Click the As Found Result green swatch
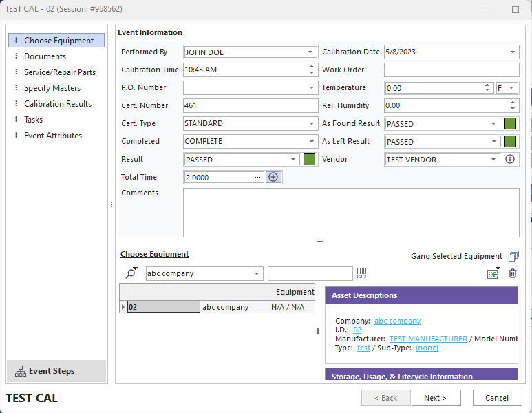The height and width of the screenshot is (413, 532). [x=511, y=124]
